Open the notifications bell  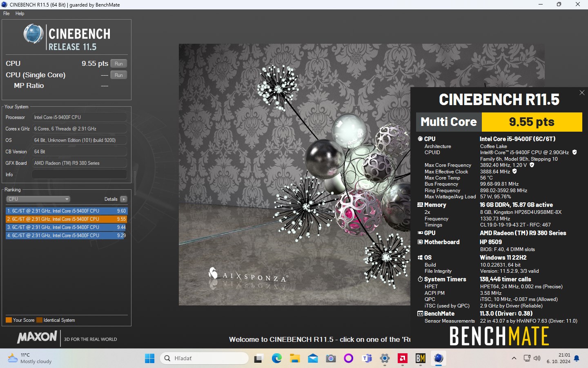[x=577, y=359]
